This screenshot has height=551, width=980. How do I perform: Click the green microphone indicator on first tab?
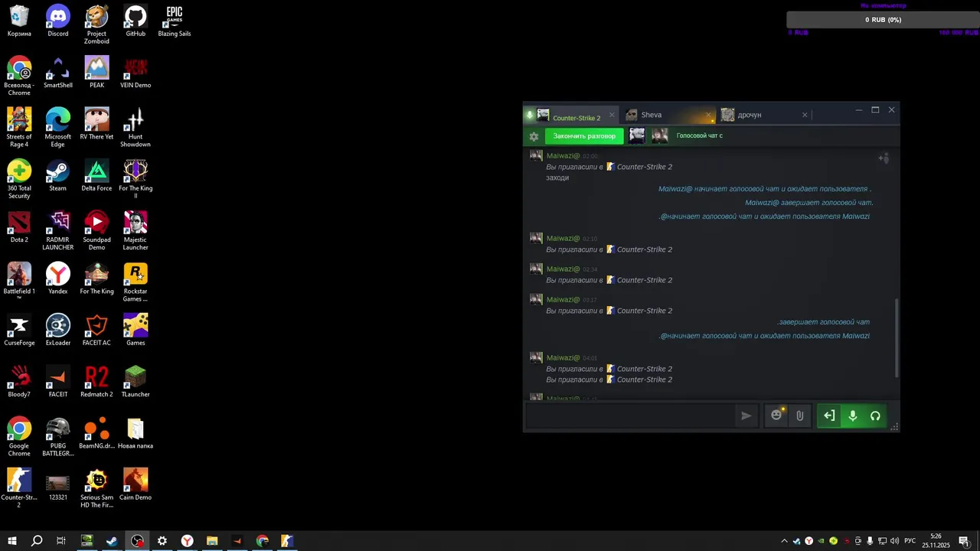[x=529, y=116]
